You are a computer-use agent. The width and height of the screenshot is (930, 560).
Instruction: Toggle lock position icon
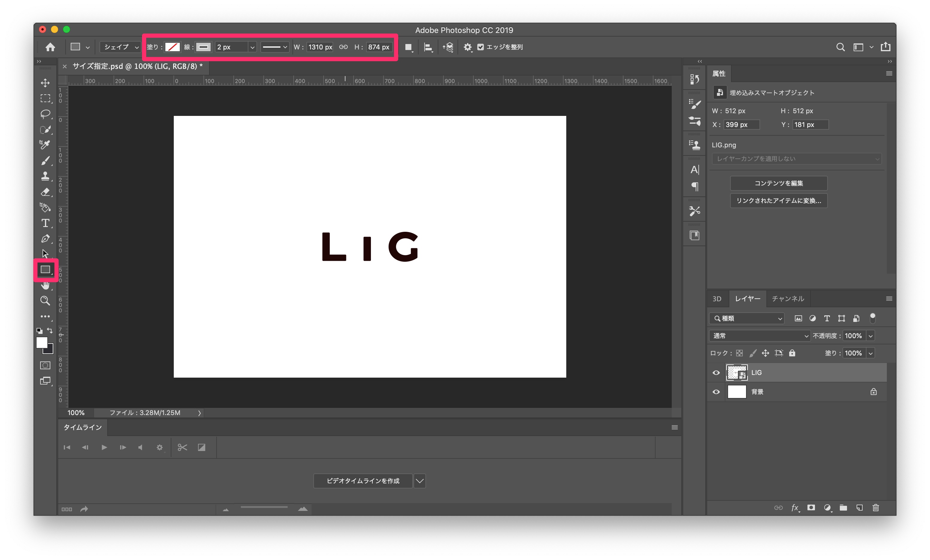click(766, 353)
